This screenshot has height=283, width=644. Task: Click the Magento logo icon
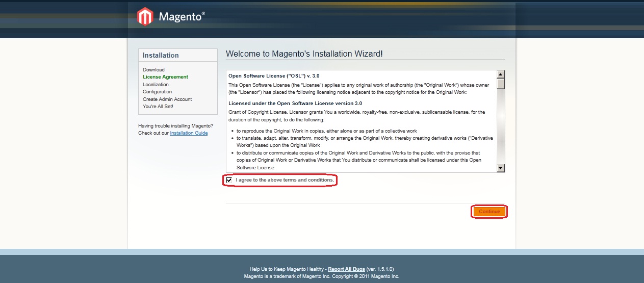(145, 17)
